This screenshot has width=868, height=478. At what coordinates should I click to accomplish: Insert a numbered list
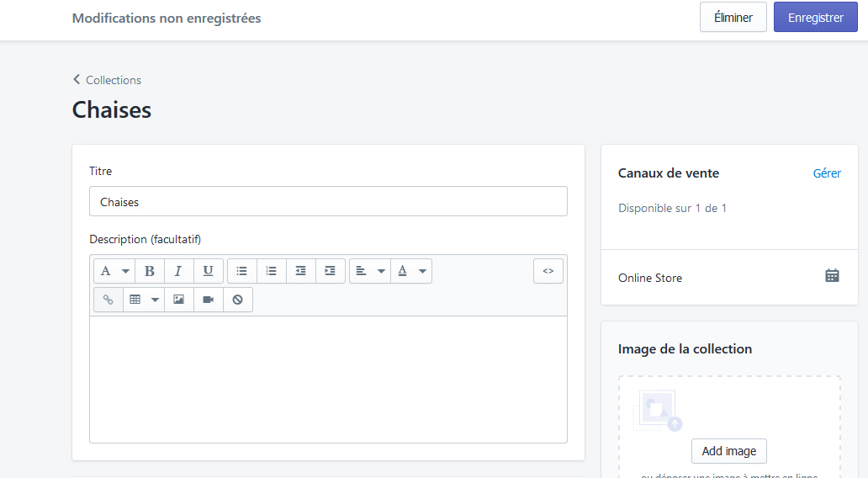pyautogui.click(x=271, y=271)
